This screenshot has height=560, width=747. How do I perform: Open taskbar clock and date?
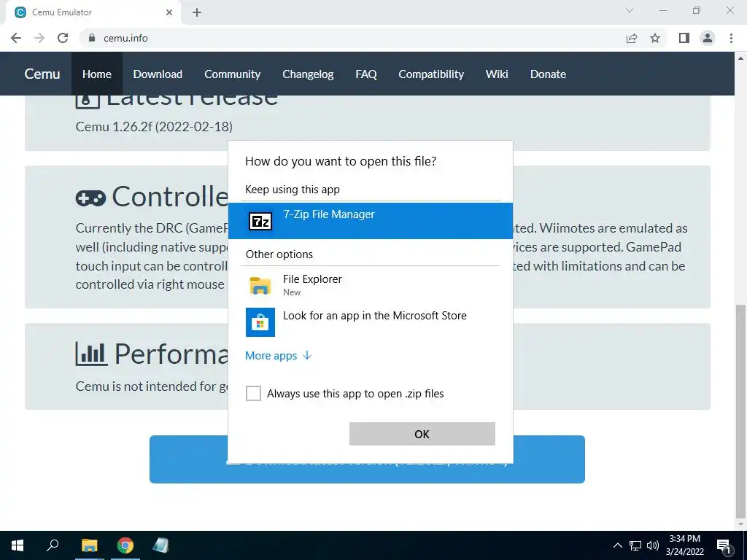tap(684, 545)
